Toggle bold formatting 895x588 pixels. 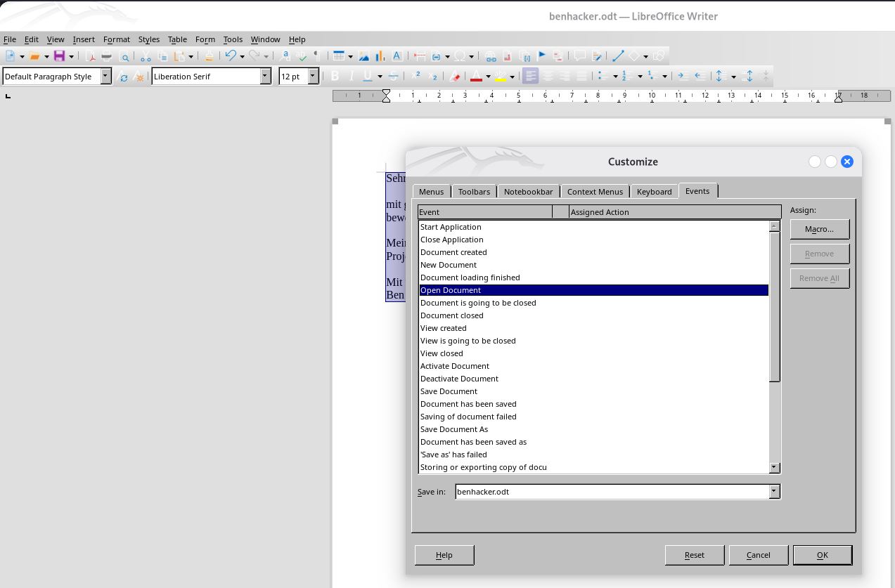tap(335, 76)
